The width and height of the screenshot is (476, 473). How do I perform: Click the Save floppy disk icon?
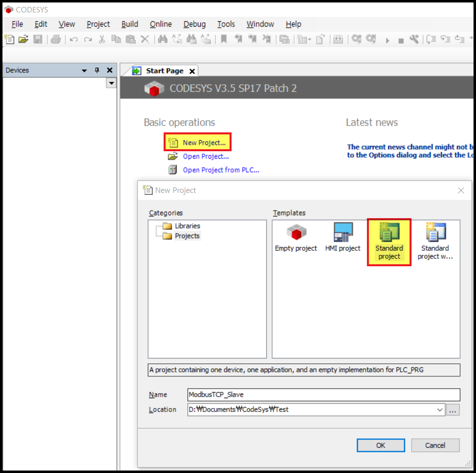coord(38,39)
